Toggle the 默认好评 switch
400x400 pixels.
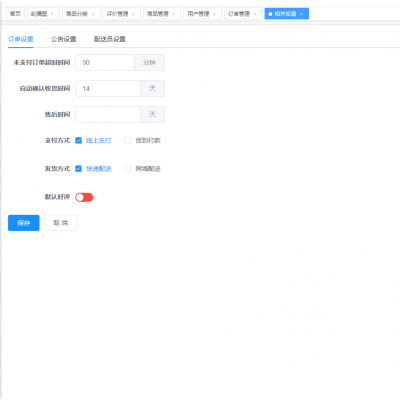pos(84,197)
